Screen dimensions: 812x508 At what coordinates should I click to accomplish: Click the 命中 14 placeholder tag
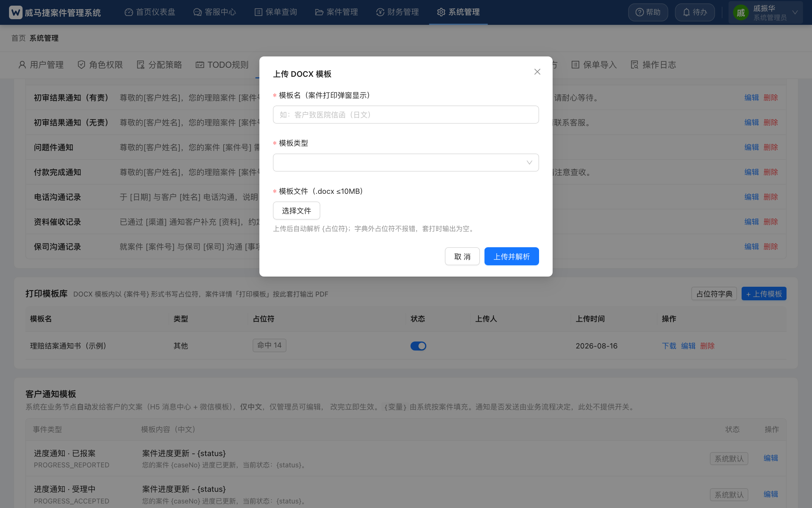coord(270,345)
